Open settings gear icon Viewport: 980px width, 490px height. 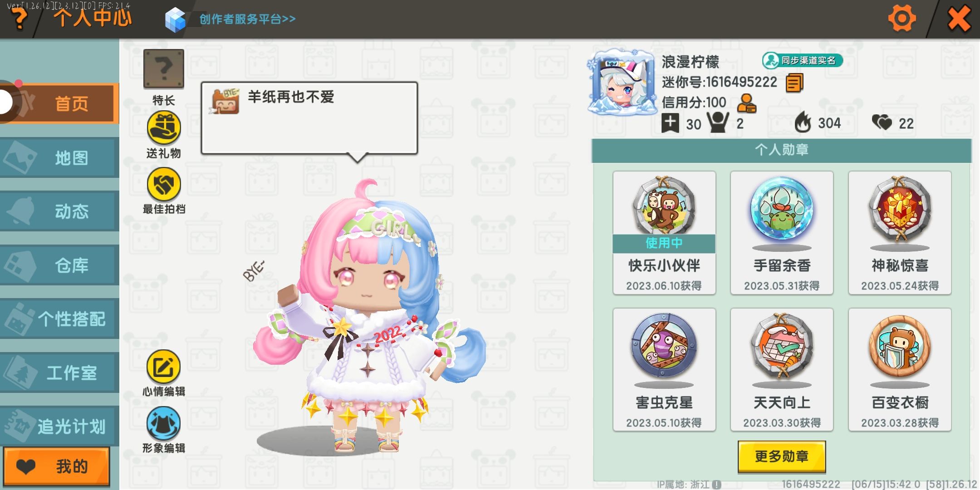902,19
